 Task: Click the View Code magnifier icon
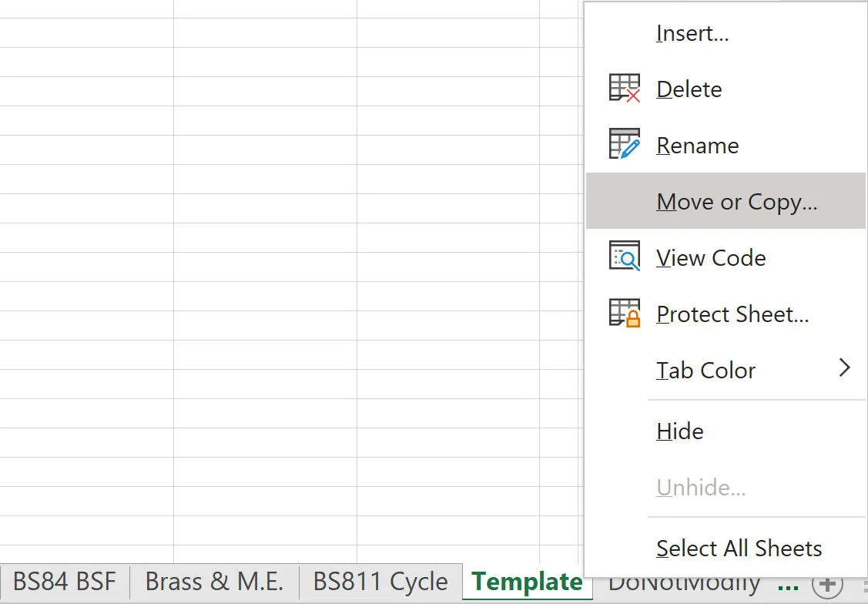pos(625,256)
